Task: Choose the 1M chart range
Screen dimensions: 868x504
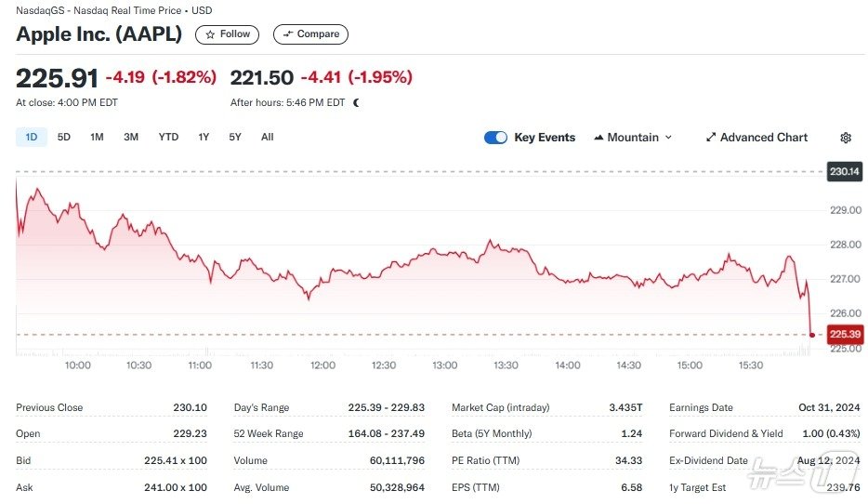Action: click(97, 138)
